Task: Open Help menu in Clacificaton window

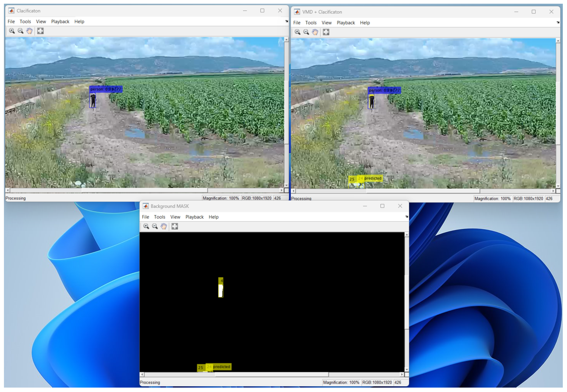Action: pyautogui.click(x=79, y=22)
